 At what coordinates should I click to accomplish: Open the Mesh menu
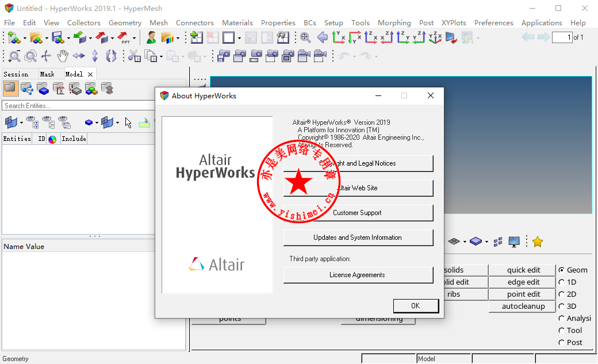pos(158,23)
